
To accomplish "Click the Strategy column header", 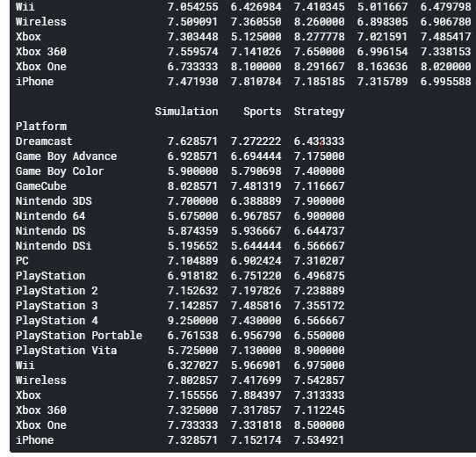I will click(x=319, y=112).
